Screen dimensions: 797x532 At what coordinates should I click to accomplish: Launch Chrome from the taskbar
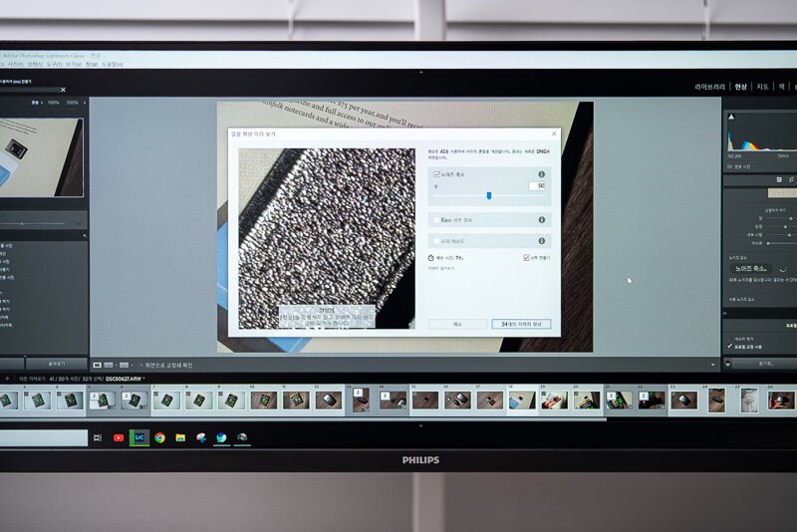(160, 437)
